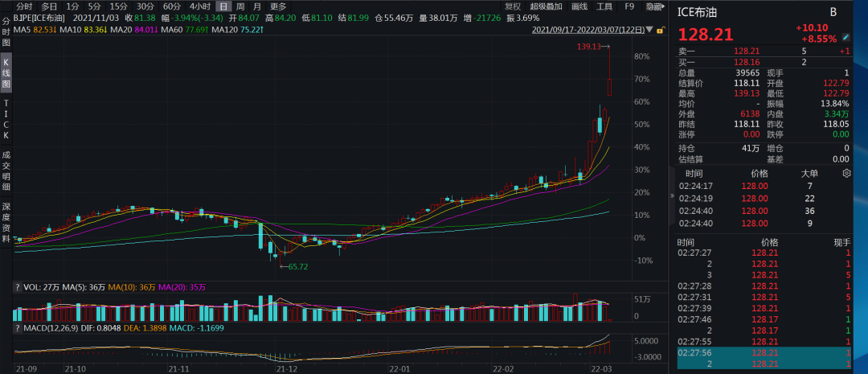This screenshot has height=374, width=868.
Task: Select the 60分 period tab
Action: [172, 6]
